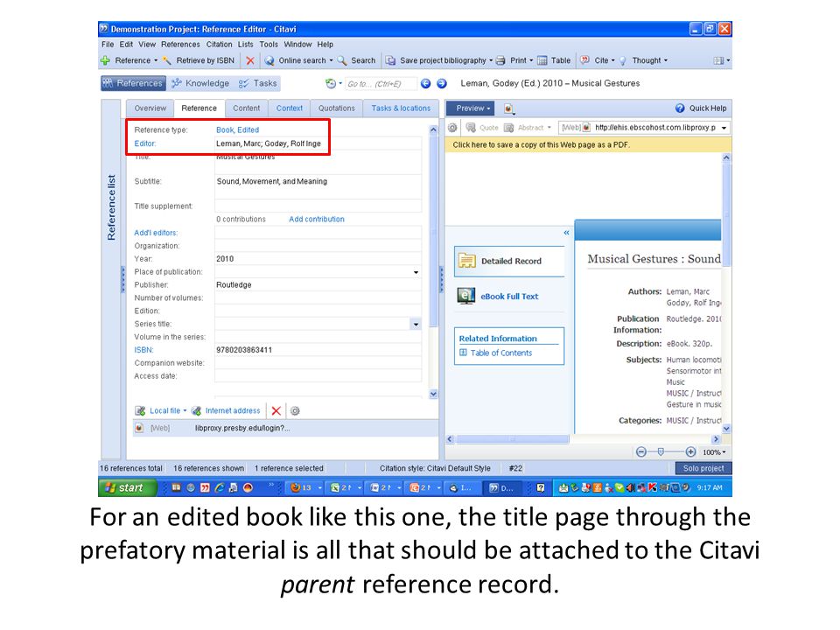Screen dimensions: 840x630
Task: Click the history clock icon
Action: click(331, 84)
